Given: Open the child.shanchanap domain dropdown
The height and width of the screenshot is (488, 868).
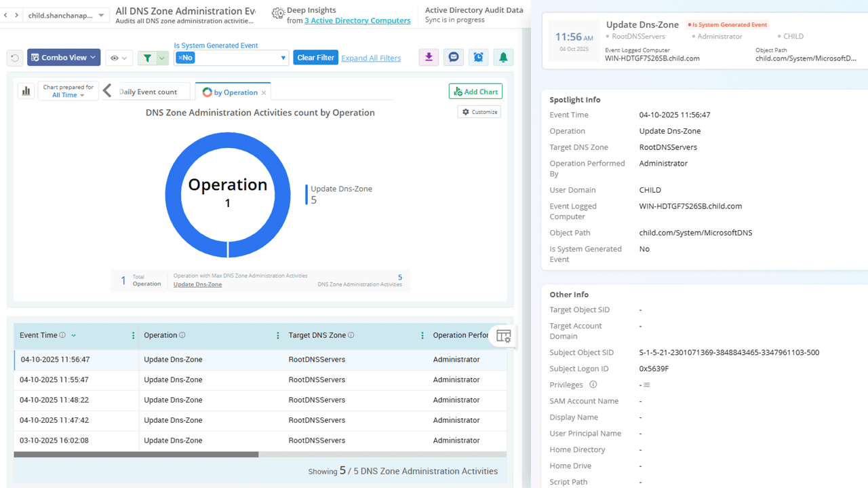Looking at the screenshot, I should [x=65, y=16].
